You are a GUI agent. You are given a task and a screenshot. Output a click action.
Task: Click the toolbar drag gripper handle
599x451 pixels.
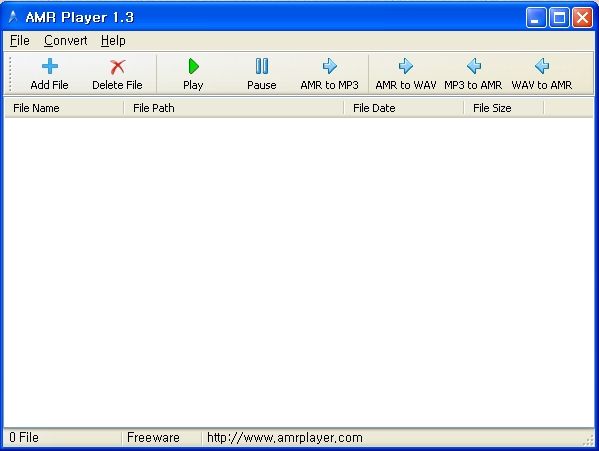coord(10,74)
